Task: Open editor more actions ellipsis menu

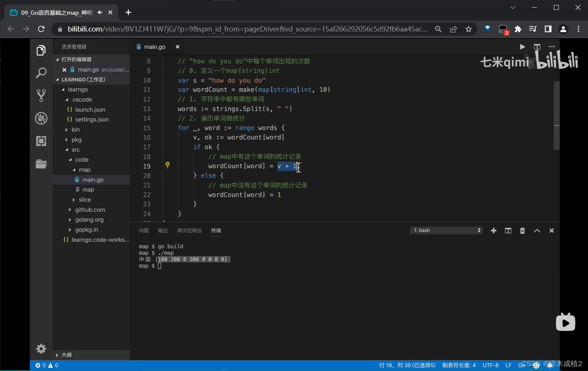Action: click(552, 47)
